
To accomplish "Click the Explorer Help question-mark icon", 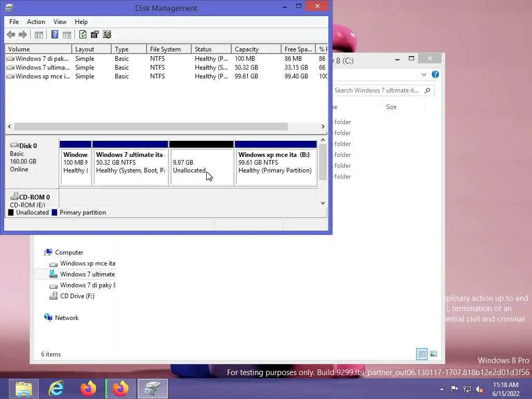I will click(435, 74).
